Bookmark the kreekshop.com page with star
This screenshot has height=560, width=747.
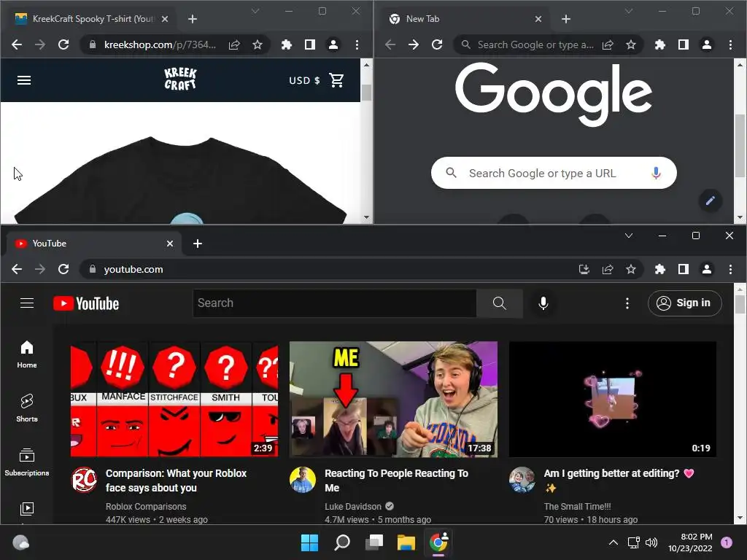tap(258, 44)
